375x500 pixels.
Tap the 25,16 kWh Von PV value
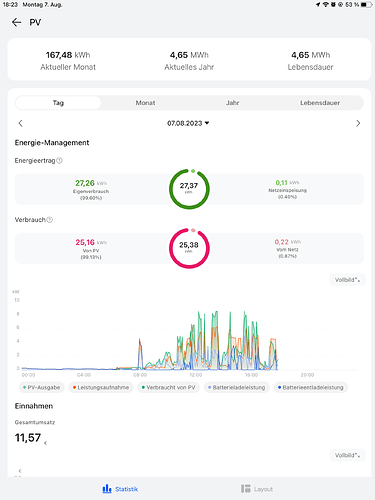(x=91, y=242)
